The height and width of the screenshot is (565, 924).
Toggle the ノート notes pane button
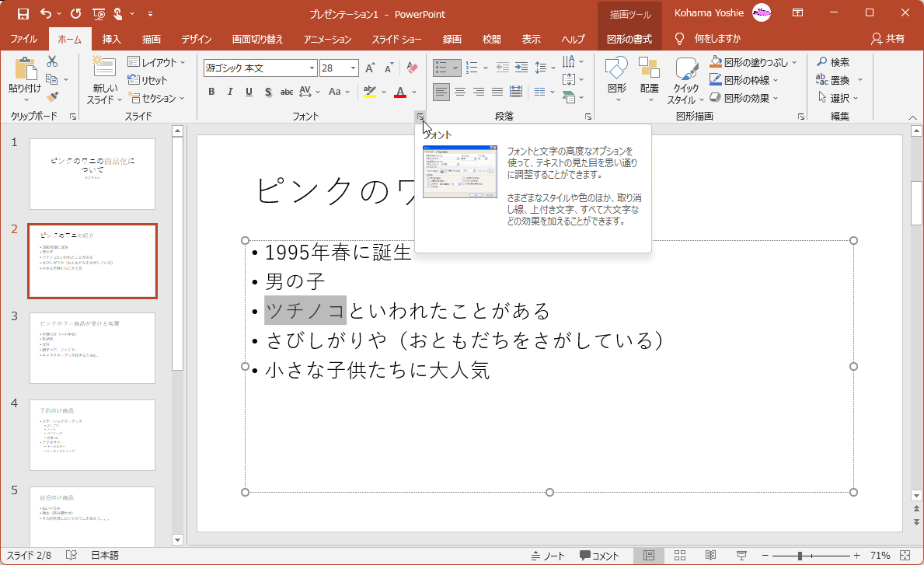548,556
